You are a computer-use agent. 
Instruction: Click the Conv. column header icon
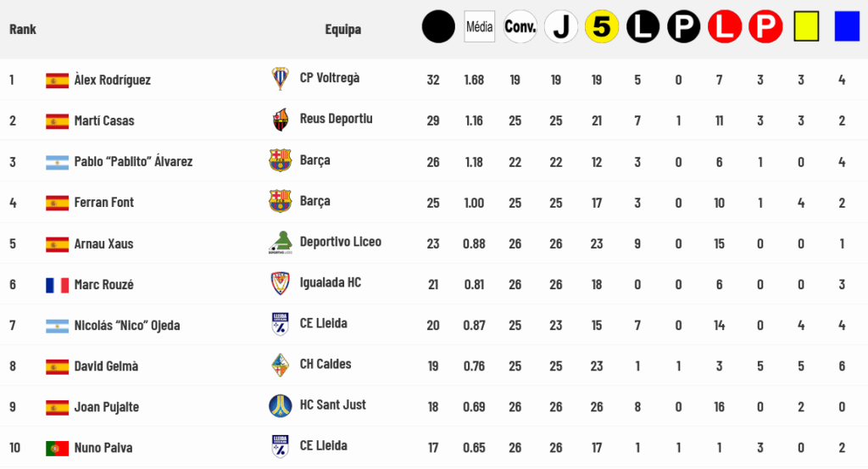coord(520,26)
